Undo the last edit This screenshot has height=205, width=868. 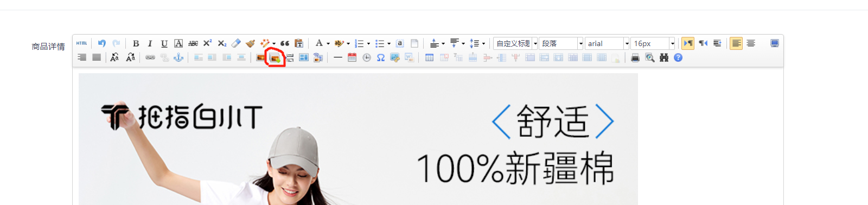click(x=102, y=43)
